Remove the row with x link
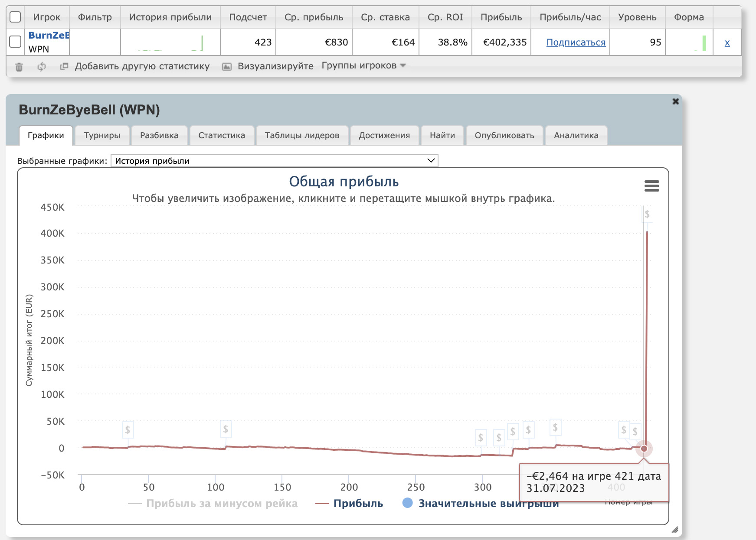Image resolution: width=756 pixels, height=540 pixels. point(727,42)
